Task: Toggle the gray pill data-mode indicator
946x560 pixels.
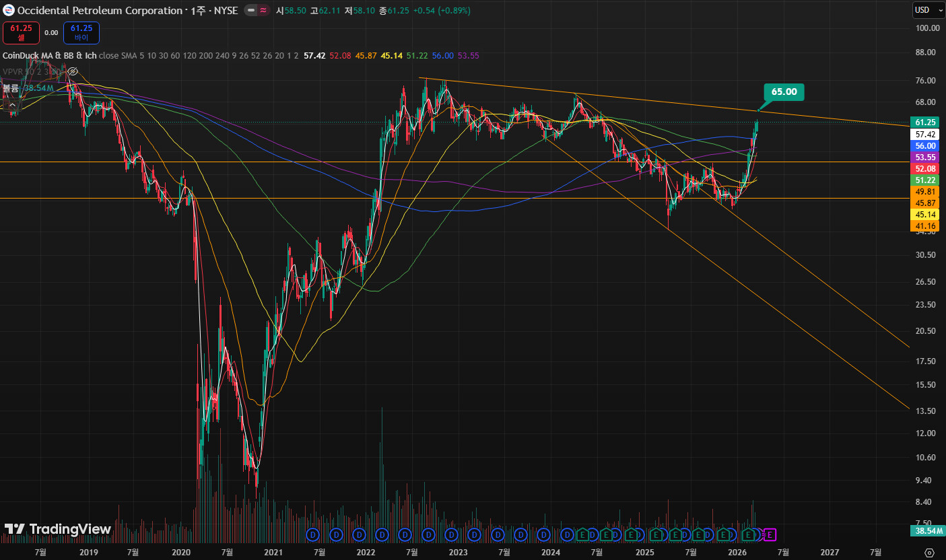Action: (x=250, y=11)
